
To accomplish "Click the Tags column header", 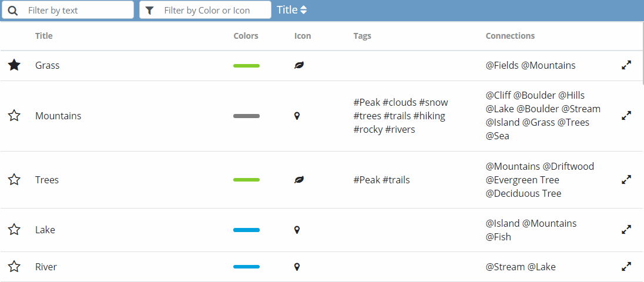I will pos(362,36).
